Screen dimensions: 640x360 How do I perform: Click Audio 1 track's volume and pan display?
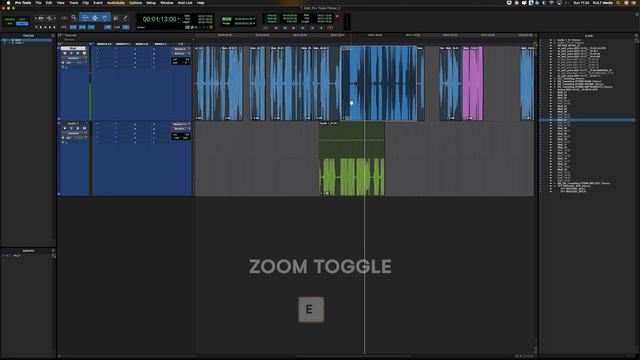click(180, 136)
